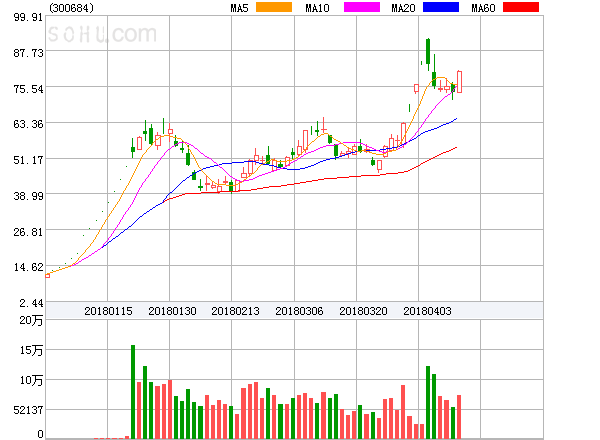Screen dimensions: 600x440
Task: Select the MA20 legend label
Action: click(403, 8)
